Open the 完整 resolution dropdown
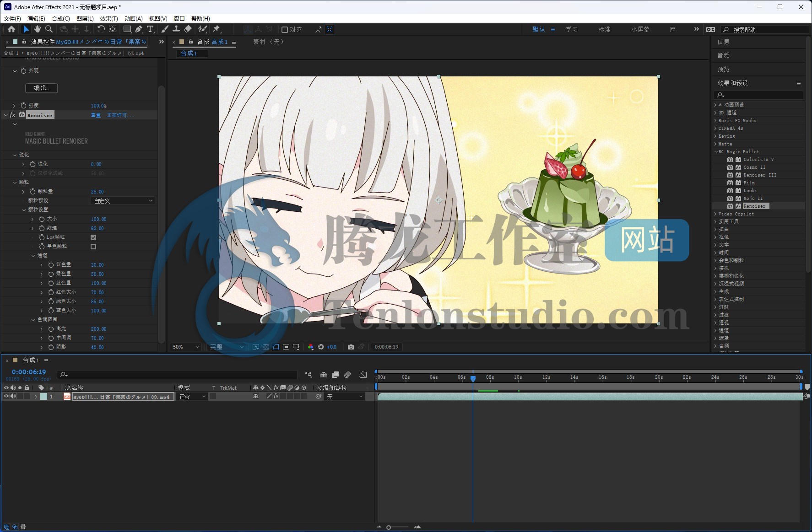The width and height of the screenshot is (812, 532). click(x=227, y=347)
